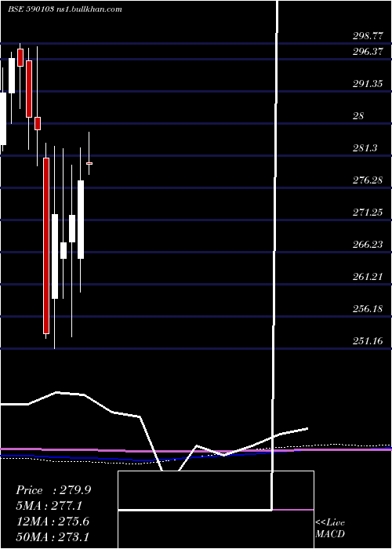Select the 276.28 price level label
This screenshot has width=392, height=549.
tap(368, 180)
